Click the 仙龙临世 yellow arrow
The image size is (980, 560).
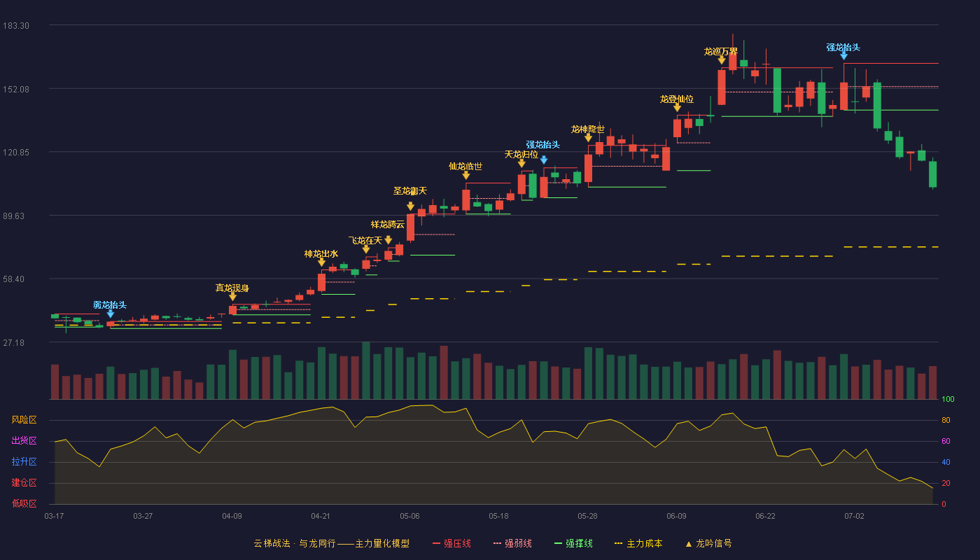465,175
